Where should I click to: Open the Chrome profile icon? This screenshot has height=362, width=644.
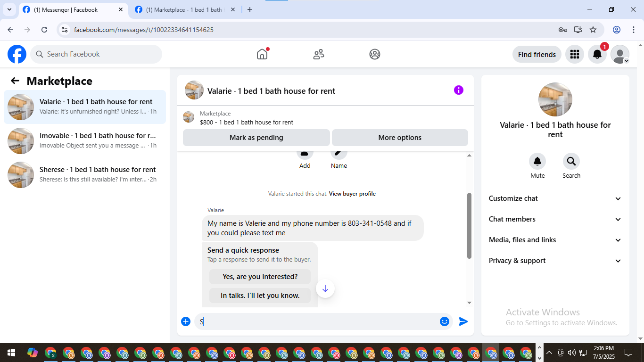(617, 30)
